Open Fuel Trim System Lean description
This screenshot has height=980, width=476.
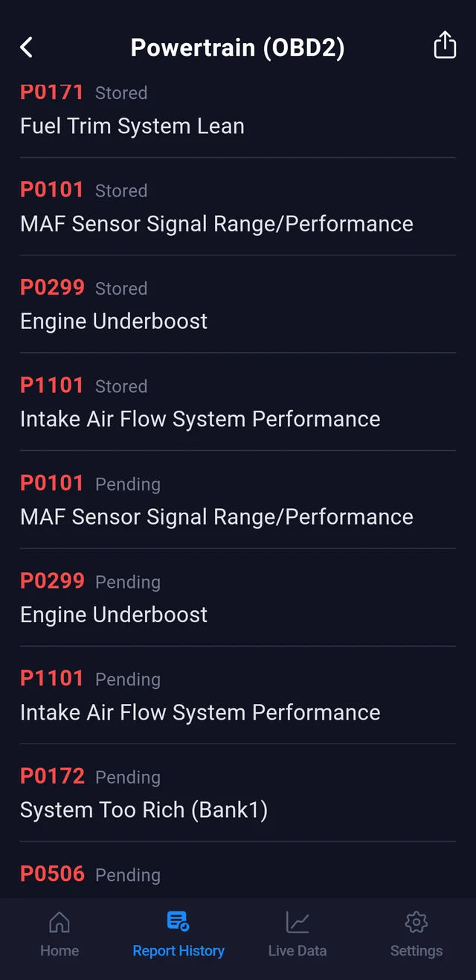point(132,126)
